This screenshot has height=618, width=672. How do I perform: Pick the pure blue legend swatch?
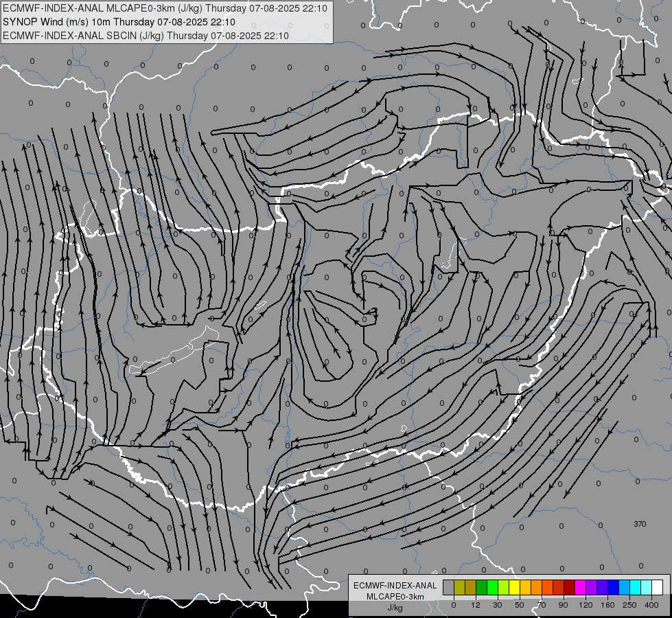[x=613, y=587]
